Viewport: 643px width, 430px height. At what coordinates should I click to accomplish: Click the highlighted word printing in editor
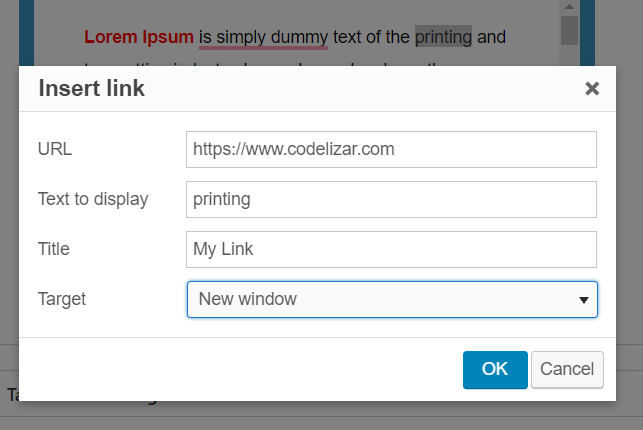(443, 37)
